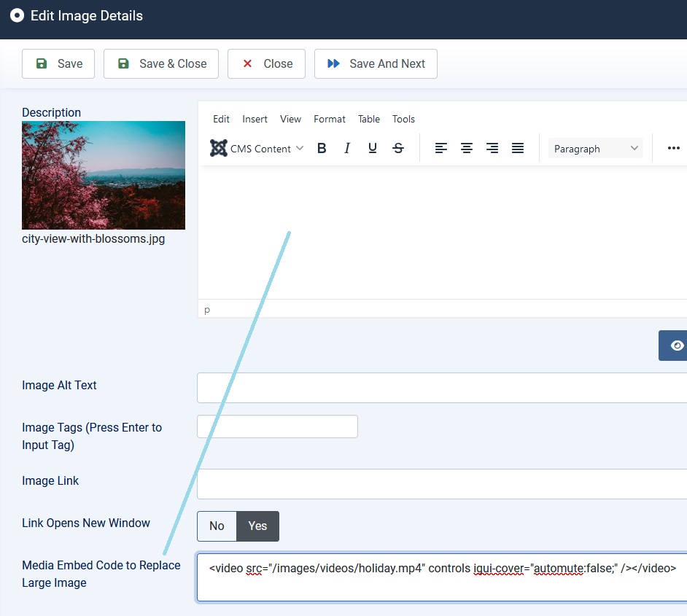The height and width of the screenshot is (616, 687).
Task: Align text right
Action: [492, 149]
